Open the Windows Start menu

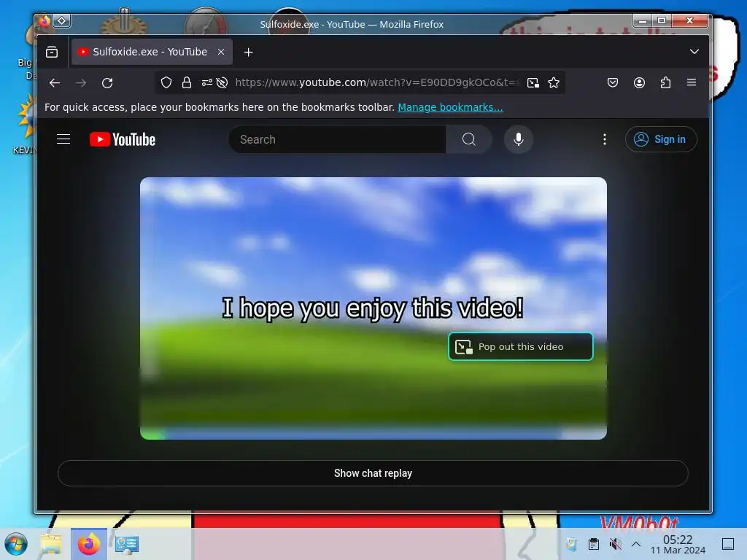pos(16,544)
